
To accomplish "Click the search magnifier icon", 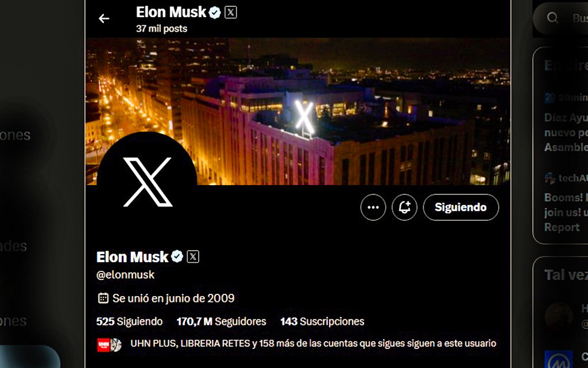I will [x=552, y=18].
